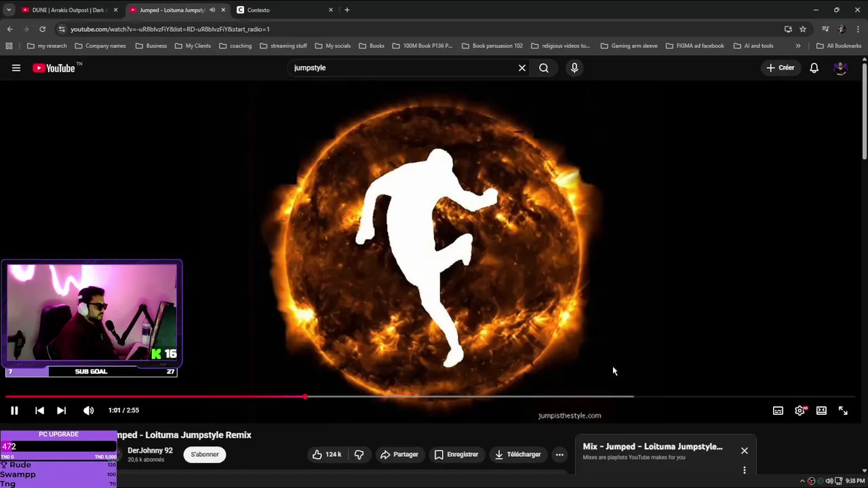Mute the video volume
868x488 pixels.
click(x=88, y=410)
